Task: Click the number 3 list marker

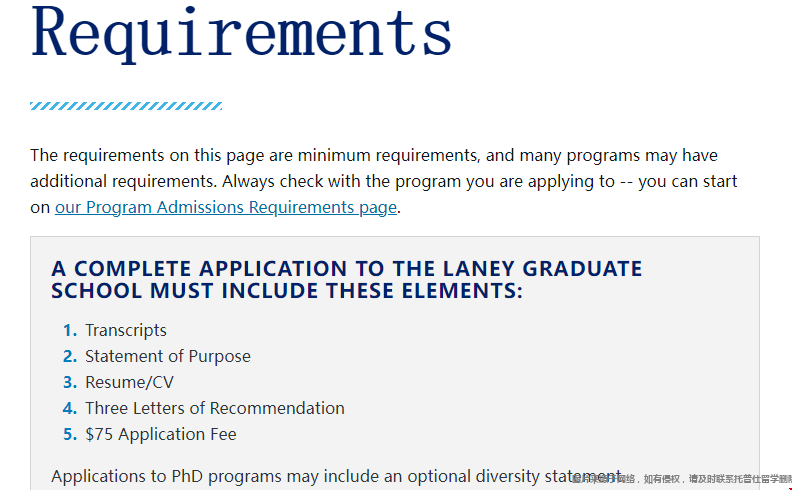Action: [70, 382]
